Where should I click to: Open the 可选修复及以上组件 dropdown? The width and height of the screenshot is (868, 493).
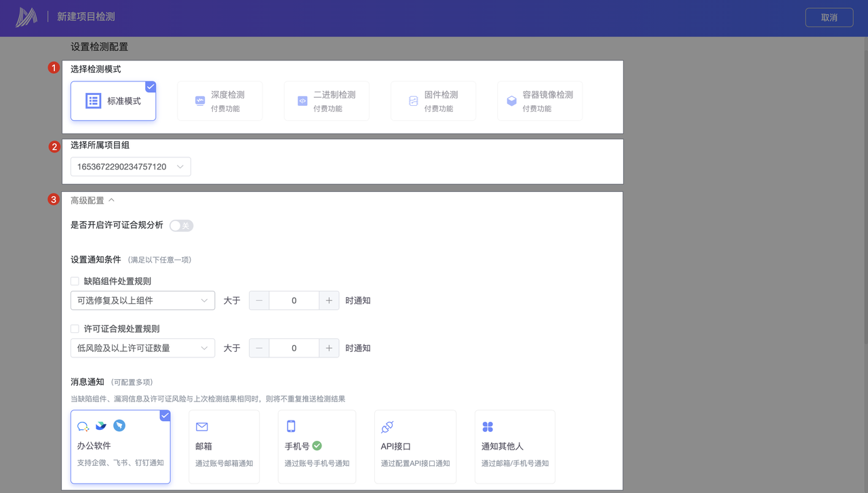(142, 300)
